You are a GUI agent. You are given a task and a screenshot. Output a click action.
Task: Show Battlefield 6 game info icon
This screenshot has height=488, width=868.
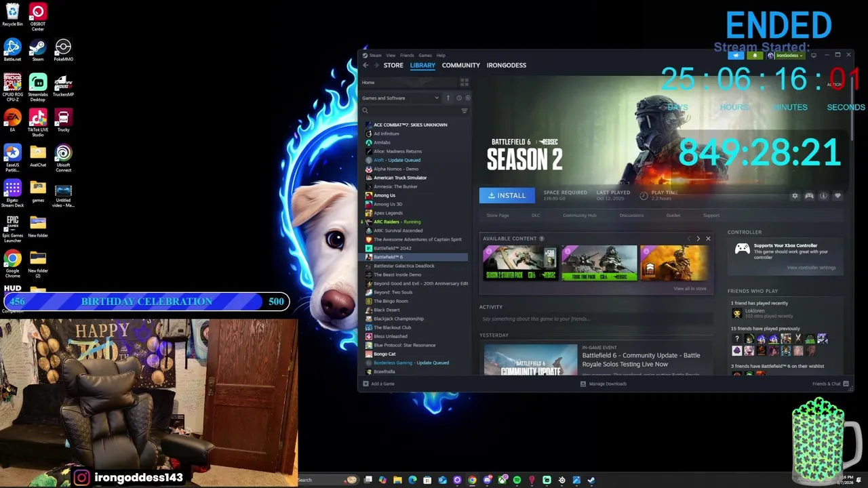[823, 196]
